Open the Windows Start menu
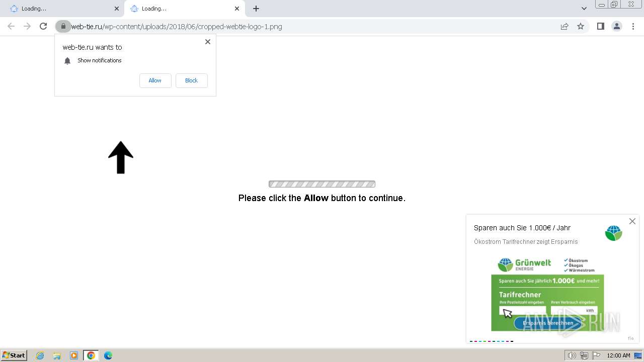This screenshot has height=362, width=644. click(x=14, y=355)
